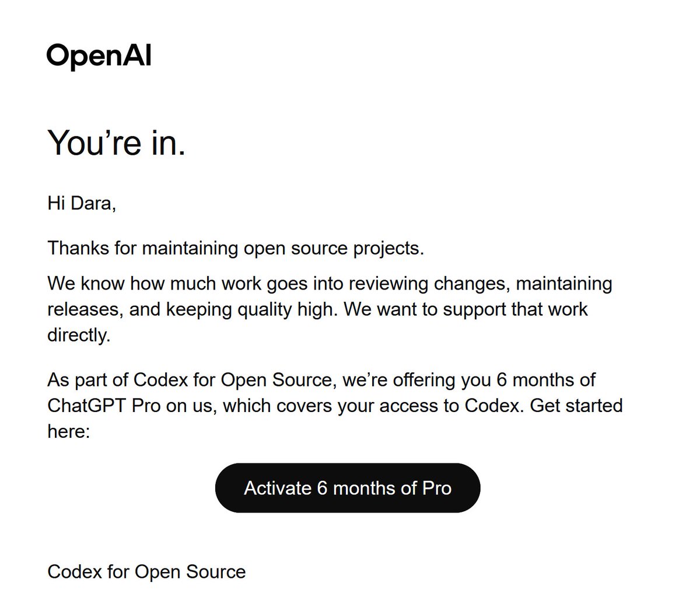
Task: Click the words "Get started" before the button
Action: (576, 406)
